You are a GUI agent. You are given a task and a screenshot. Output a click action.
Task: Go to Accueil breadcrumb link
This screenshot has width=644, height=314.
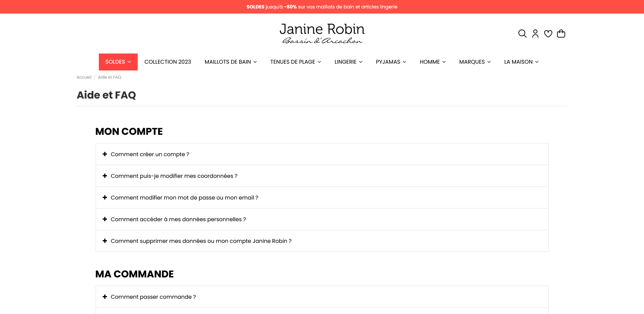(84, 77)
